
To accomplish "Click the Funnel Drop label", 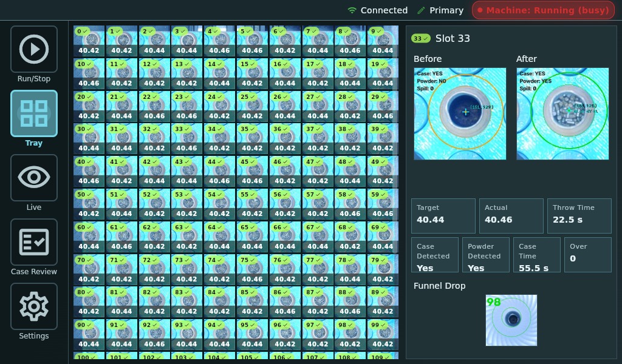I will click(440, 286).
